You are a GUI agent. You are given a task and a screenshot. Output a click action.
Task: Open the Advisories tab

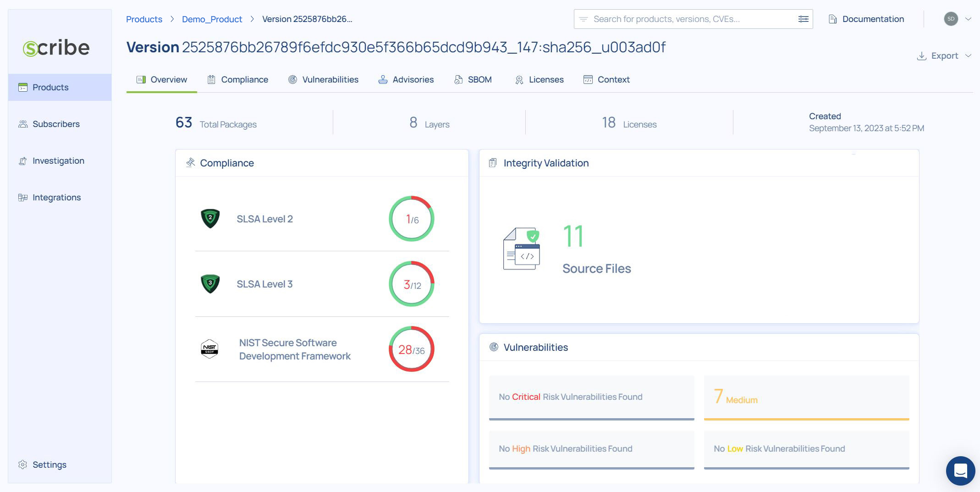tap(406, 79)
